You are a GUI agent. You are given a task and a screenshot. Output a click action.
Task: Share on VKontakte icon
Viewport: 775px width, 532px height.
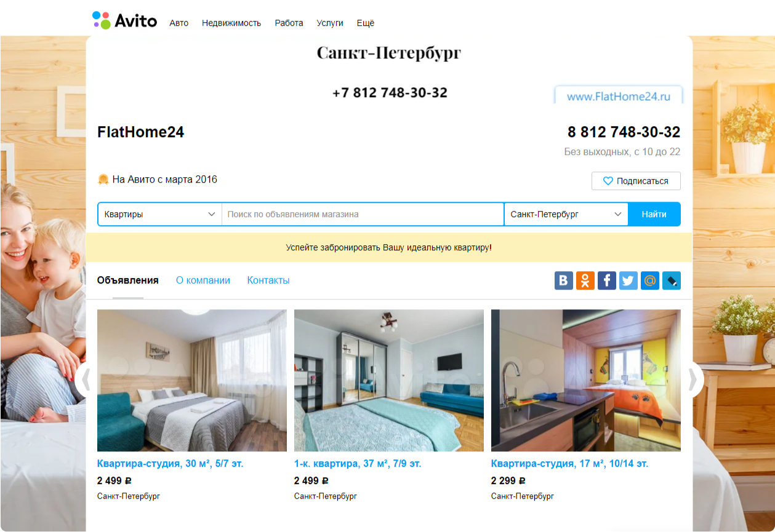[x=564, y=281]
